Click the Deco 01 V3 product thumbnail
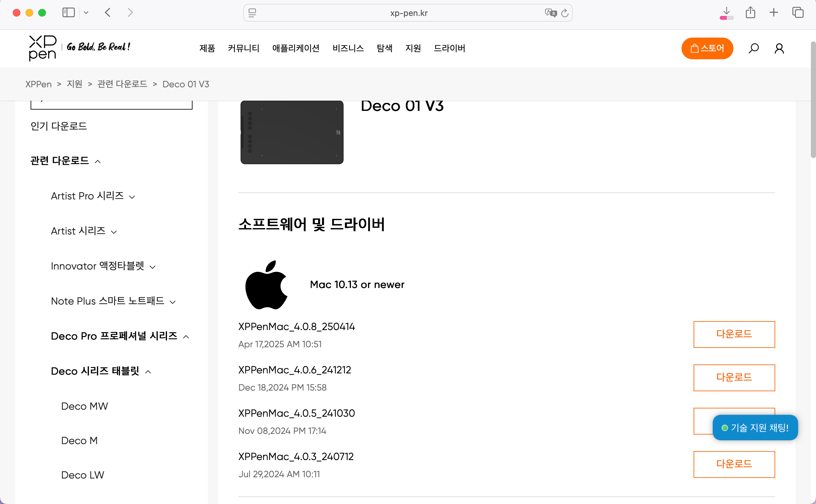Image resolution: width=816 pixels, height=504 pixels. [x=292, y=132]
